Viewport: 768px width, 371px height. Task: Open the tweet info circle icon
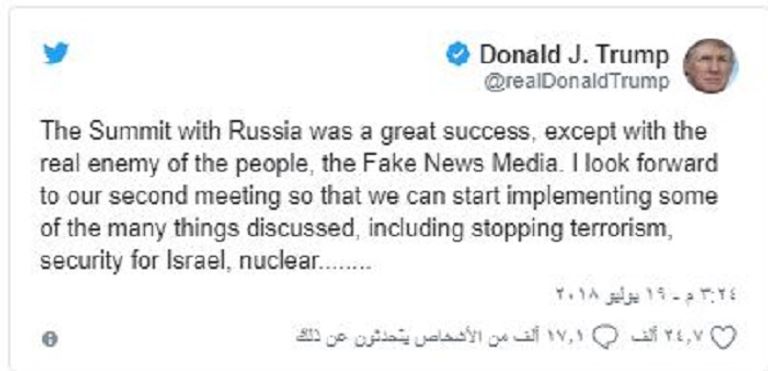[x=49, y=339]
